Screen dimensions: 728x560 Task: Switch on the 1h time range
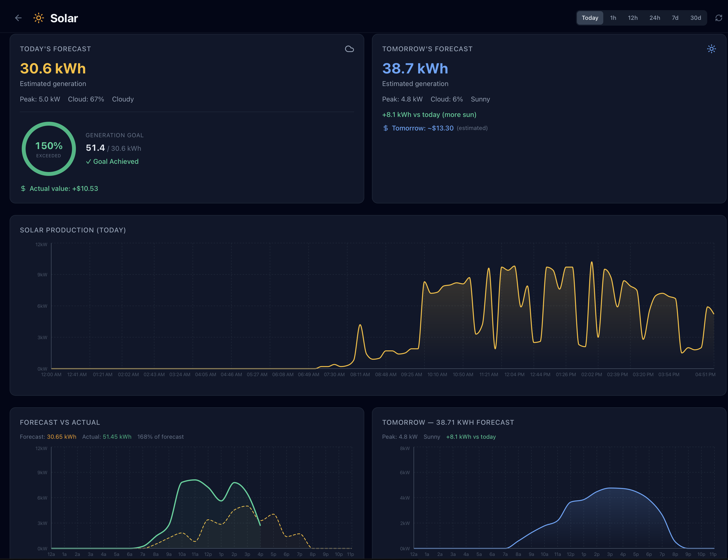(x=613, y=18)
